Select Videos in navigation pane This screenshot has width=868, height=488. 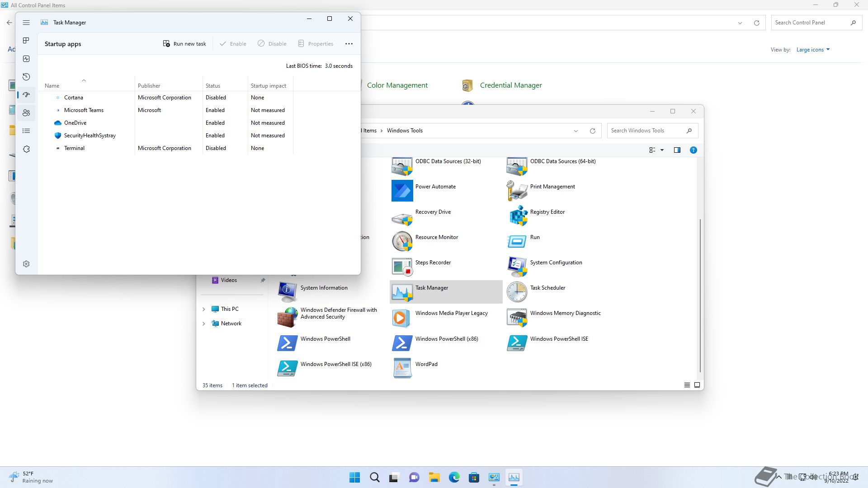(229, 280)
